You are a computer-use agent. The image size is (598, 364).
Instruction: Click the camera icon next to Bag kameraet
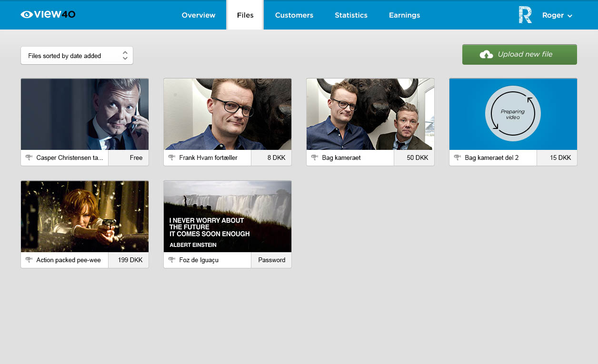(x=314, y=157)
